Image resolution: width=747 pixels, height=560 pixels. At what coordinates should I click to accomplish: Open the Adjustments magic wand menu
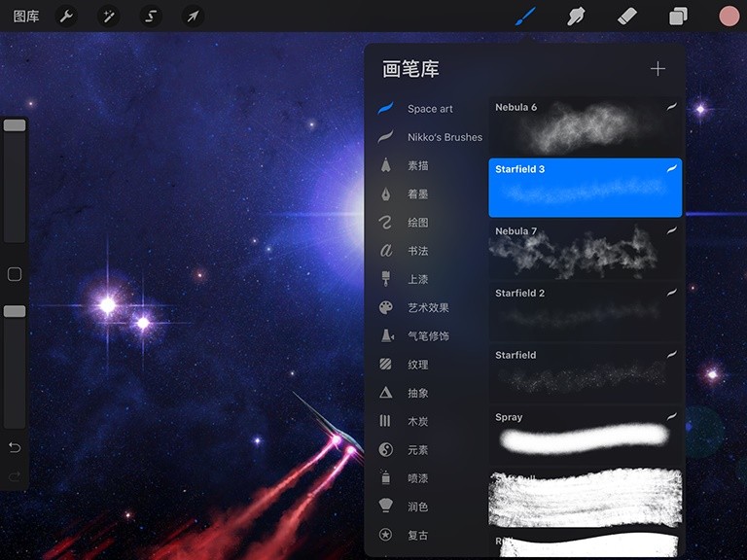click(109, 17)
